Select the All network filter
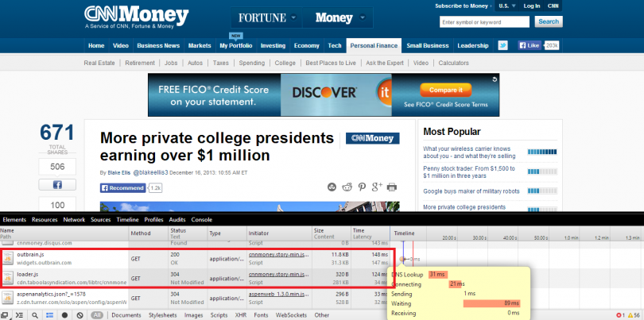The image size is (644, 320). click(96, 315)
